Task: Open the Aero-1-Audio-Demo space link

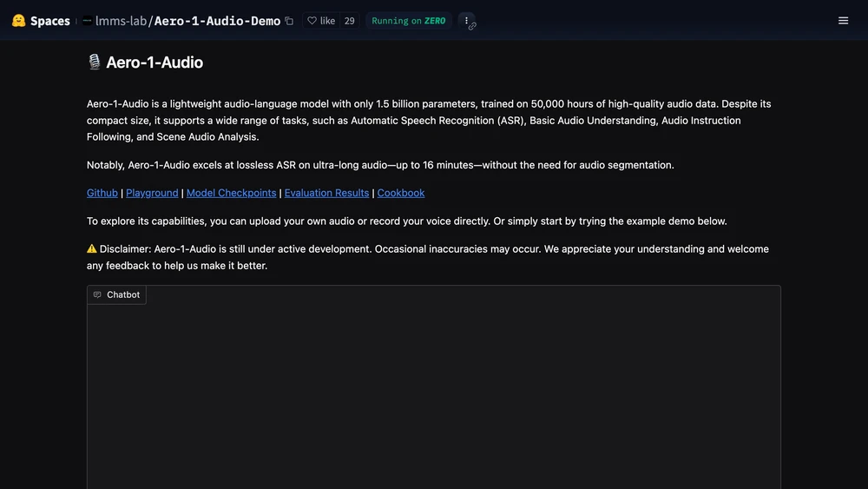Action: point(217,21)
